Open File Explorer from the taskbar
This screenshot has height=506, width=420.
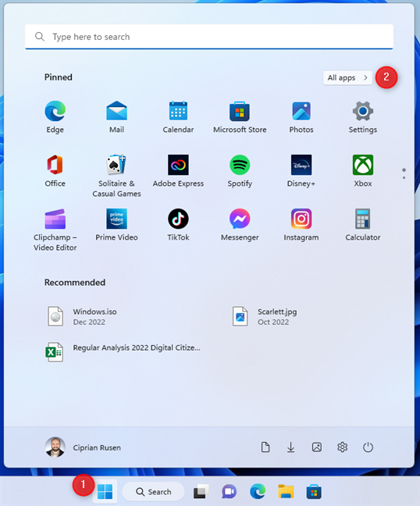(x=286, y=491)
